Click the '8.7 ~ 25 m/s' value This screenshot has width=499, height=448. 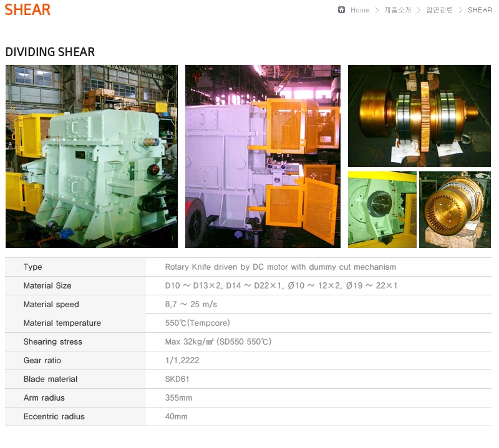point(191,305)
